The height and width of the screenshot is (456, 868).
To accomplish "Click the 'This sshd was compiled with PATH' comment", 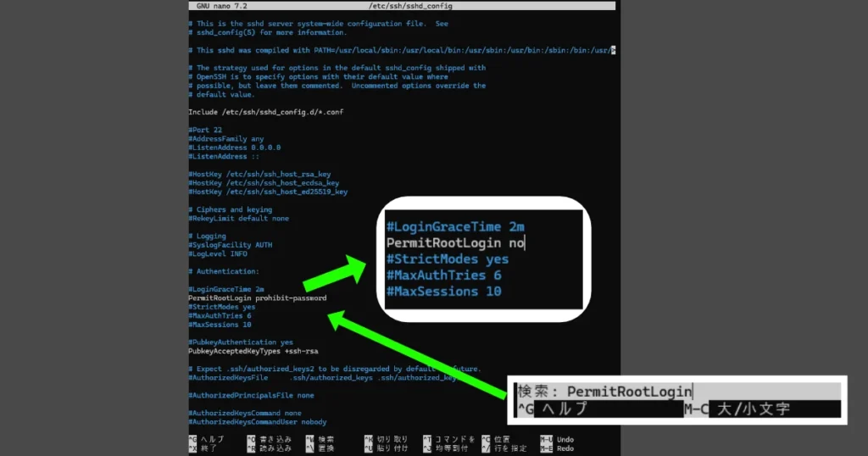I will click(402, 50).
